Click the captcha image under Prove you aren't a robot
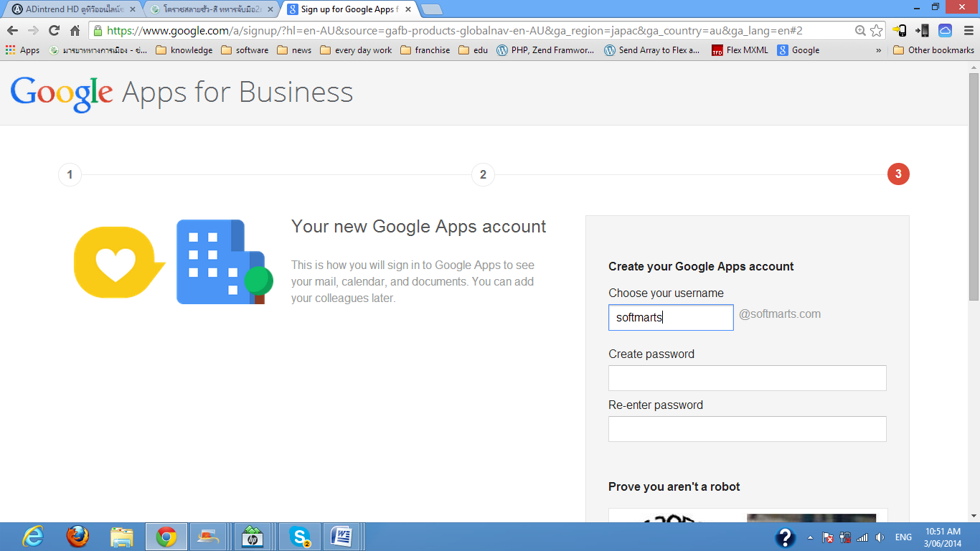The width and height of the screenshot is (980, 551). 748,516
